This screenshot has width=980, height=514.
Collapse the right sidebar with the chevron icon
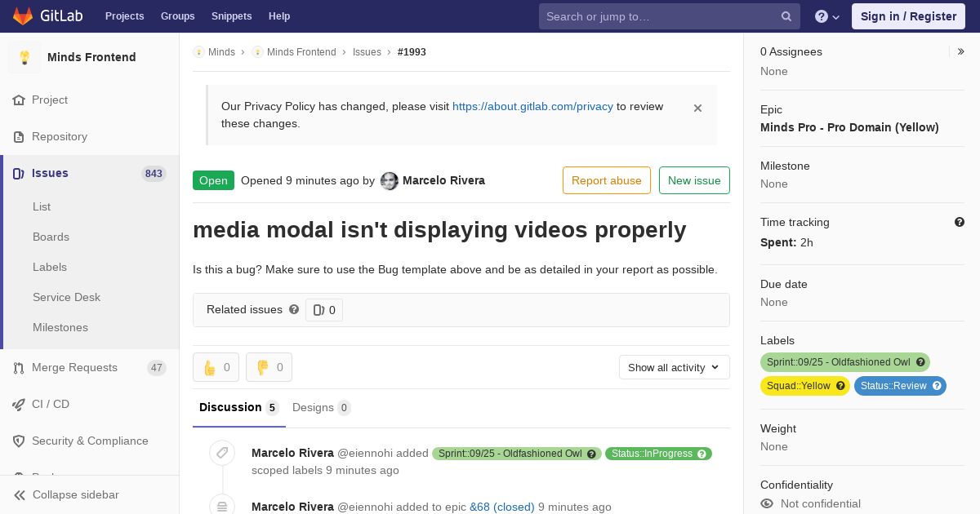coord(961,51)
